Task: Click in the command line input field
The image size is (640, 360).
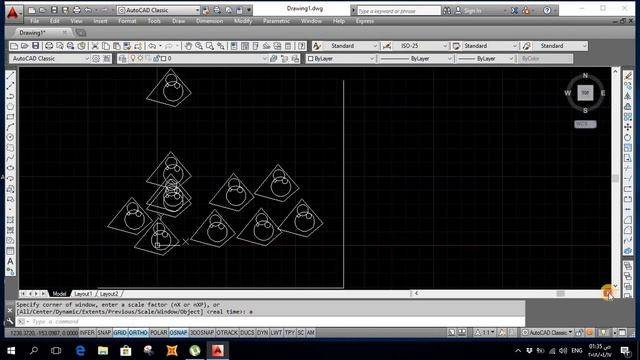Action: [269, 322]
